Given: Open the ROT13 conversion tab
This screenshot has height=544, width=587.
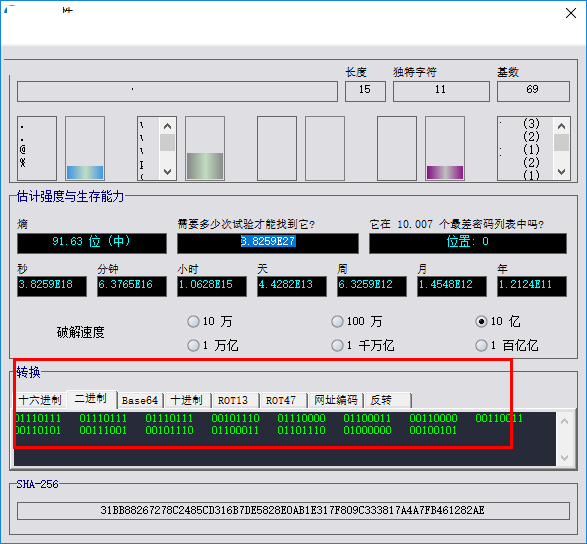Looking at the screenshot, I should [x=235, y=400].
